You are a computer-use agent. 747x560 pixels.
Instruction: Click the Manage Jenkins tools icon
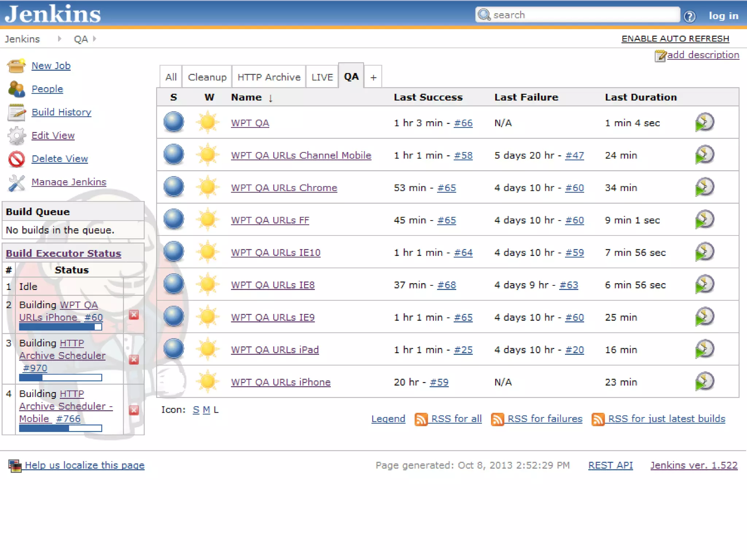tap(16, 182)
